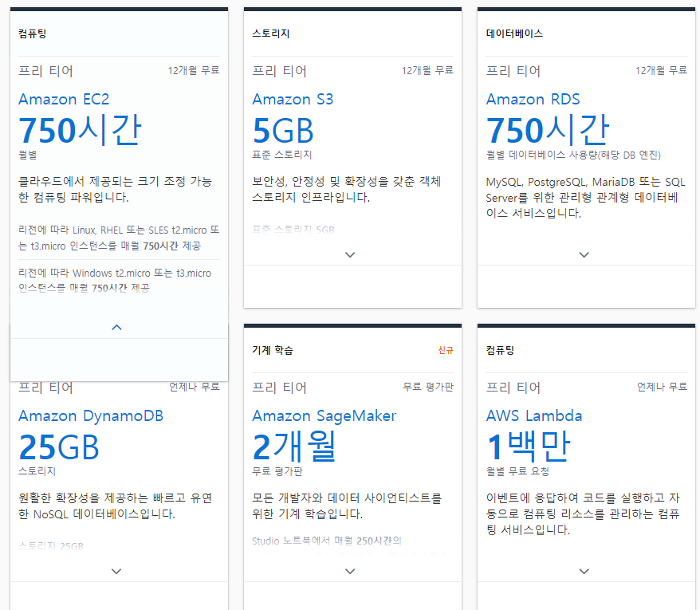Click the RDS '월별 데이터베이스 사용량' subtitle
The width and height of the screenshot is (700, 610).
pyautogui.click(x=573, y=155)
